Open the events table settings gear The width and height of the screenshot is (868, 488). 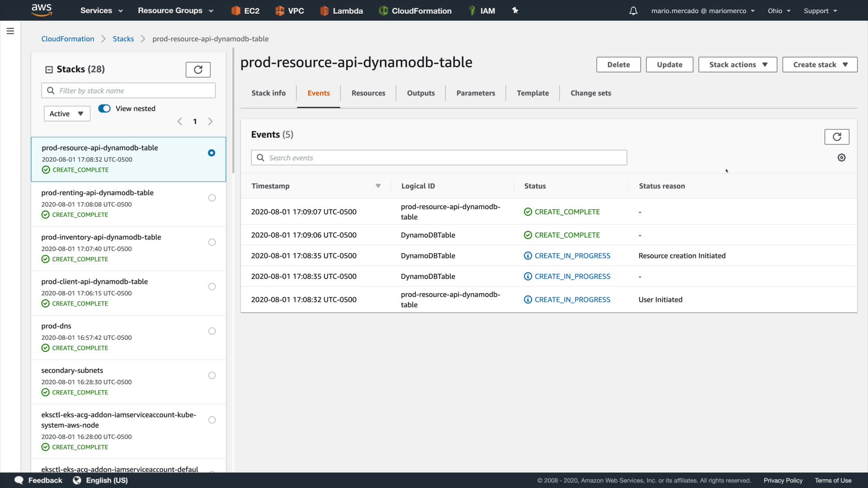pyautogui.click(x=841, y=158)
